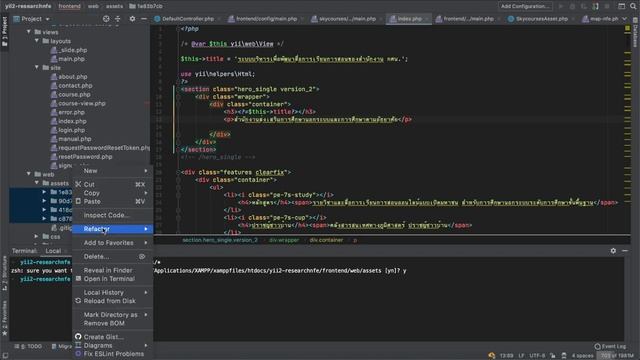The height and width of the screenshot is (360, 640).
Task: Switch to DefaultController.php tab
Action: tap(187, 19)
